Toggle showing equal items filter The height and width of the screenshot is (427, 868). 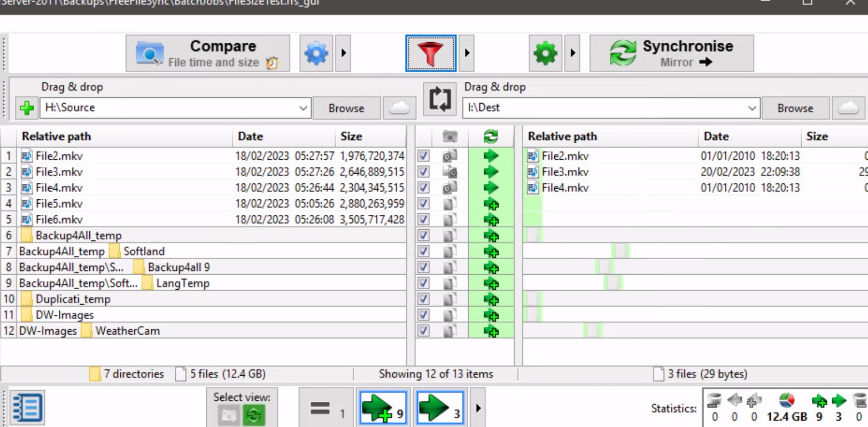pos(325,409)
